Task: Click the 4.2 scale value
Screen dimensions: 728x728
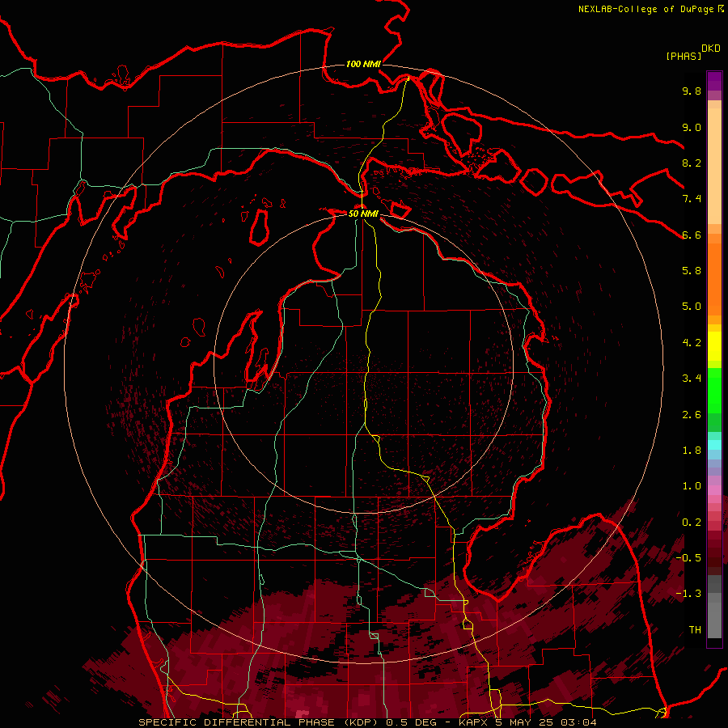Action: (692, 343)
